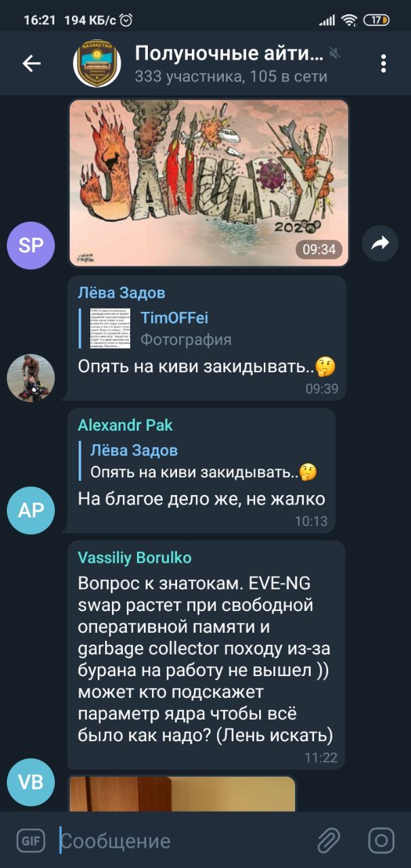Tap the VB user avatar

point(31,782)
